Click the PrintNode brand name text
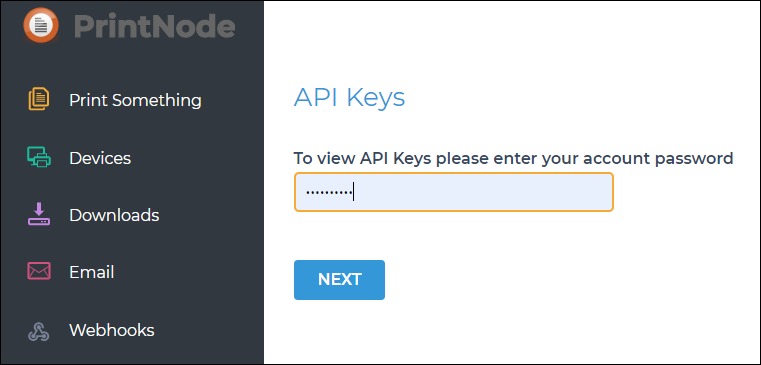The image size is (761, 365). (154, 26)
